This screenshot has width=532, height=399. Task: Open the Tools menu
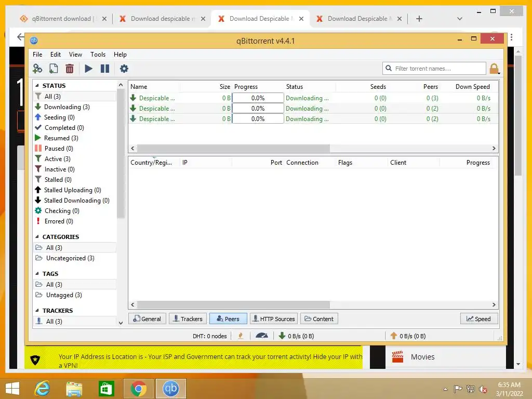pyautogui.click(x=98, y=54)
